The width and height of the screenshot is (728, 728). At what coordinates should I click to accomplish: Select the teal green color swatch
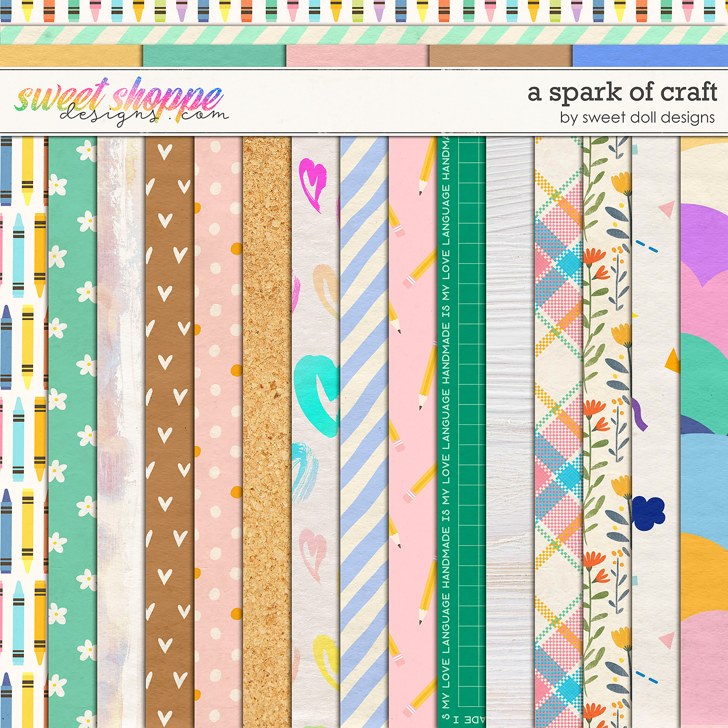point(214,56)
